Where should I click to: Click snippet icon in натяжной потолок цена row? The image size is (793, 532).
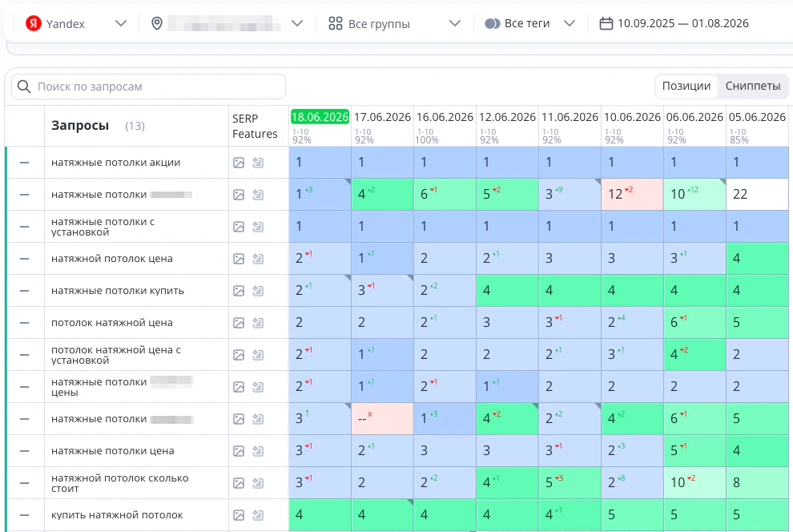[x=258, y=259]
